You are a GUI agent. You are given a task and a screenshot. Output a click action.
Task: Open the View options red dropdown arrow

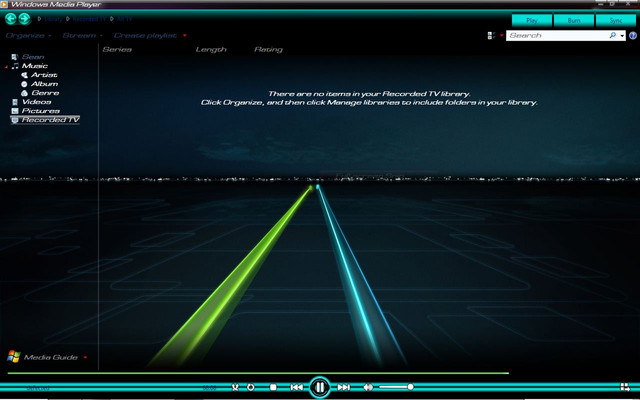(502, 36)
